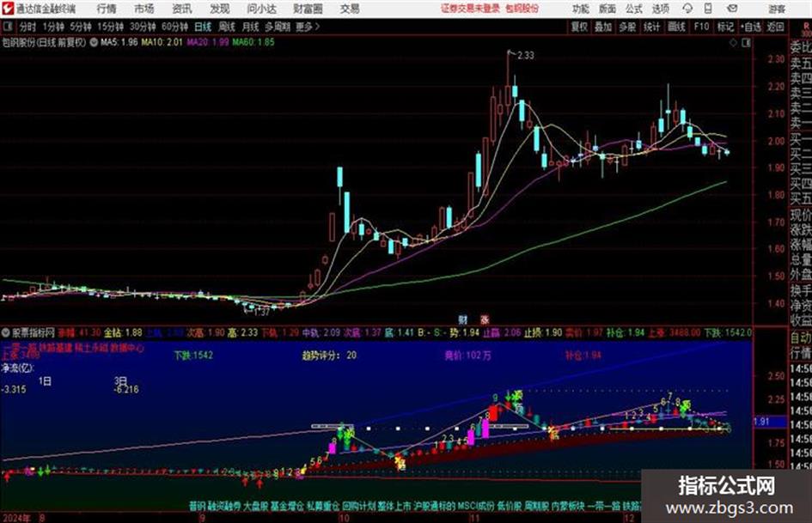Click the 统计 statistics button

pos(651,27)
